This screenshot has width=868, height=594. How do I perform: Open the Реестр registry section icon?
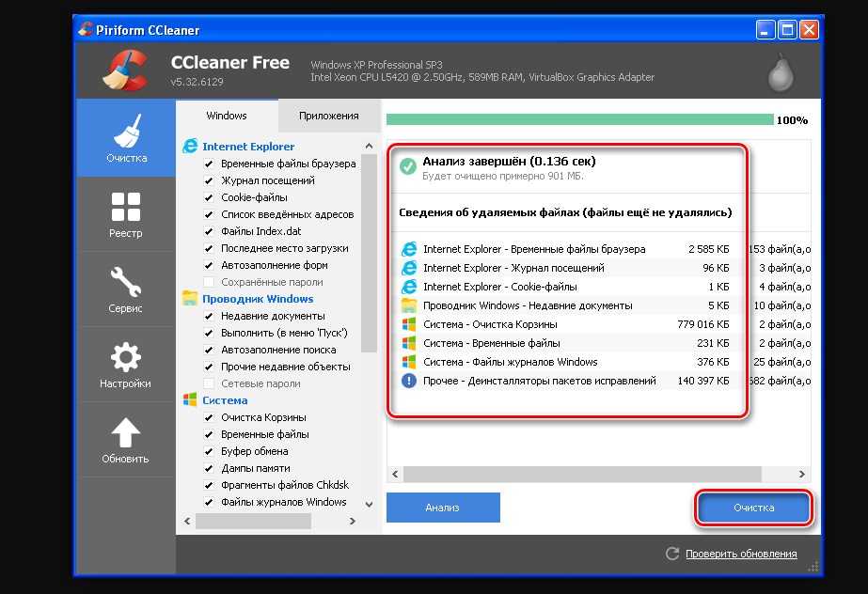(x=125, y=208)
